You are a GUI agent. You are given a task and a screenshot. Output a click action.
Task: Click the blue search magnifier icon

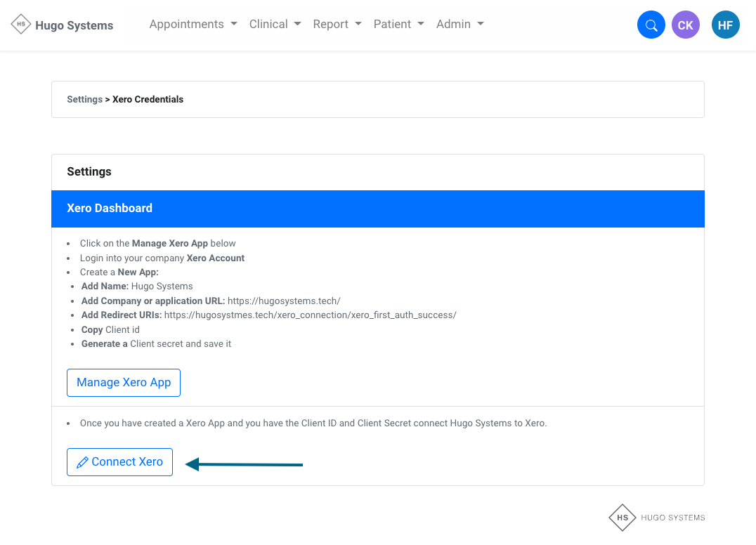tap(651, 25)
